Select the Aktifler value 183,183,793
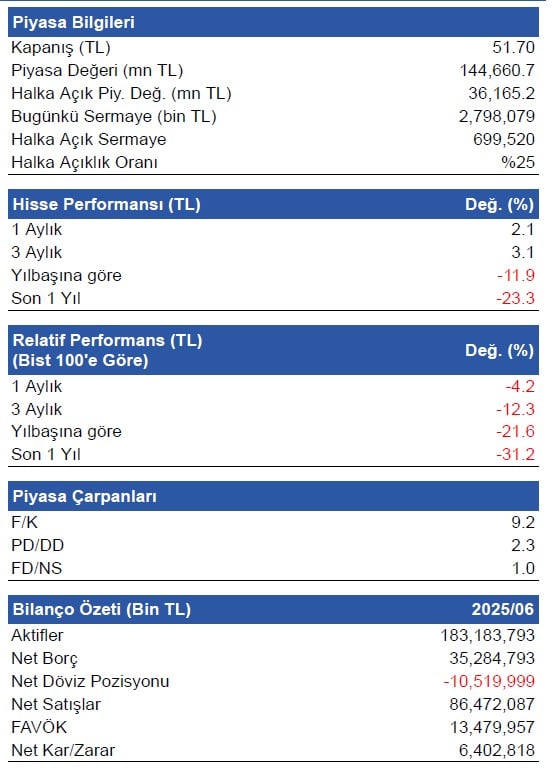Viewport: 554px width, 771px height. pos(487,635)
